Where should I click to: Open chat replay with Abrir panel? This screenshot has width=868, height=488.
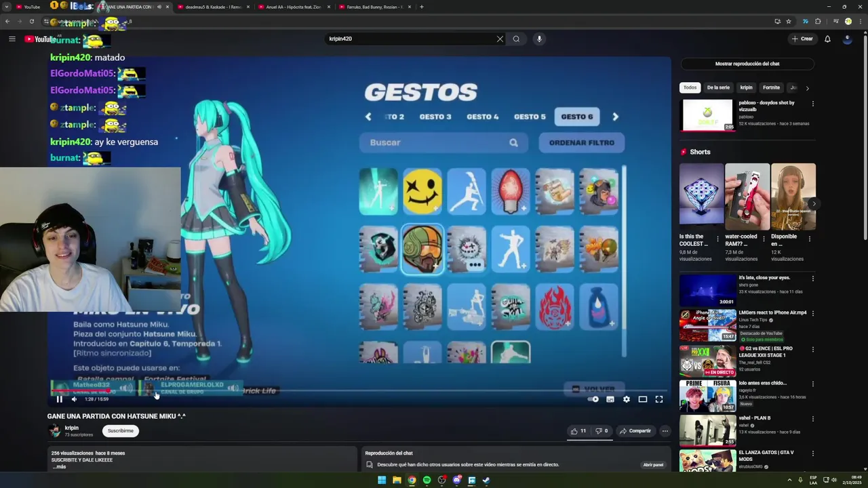(x=653, y=465)
